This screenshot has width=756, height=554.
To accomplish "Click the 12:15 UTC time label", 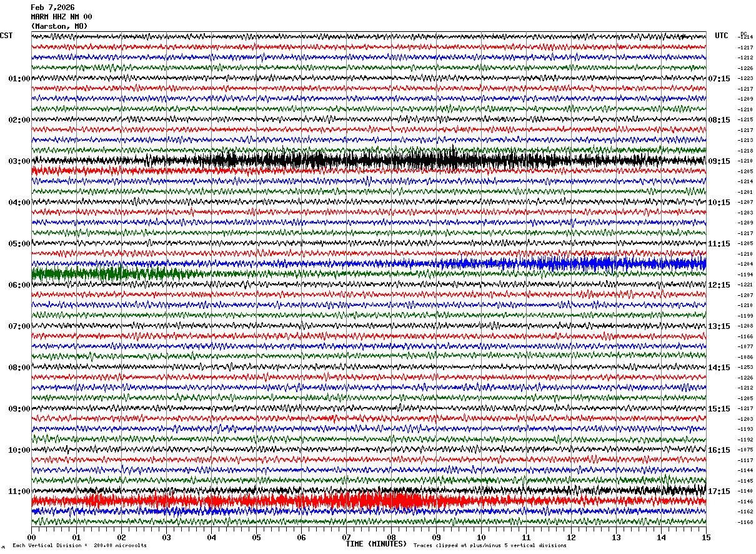I will click(719, 285).
